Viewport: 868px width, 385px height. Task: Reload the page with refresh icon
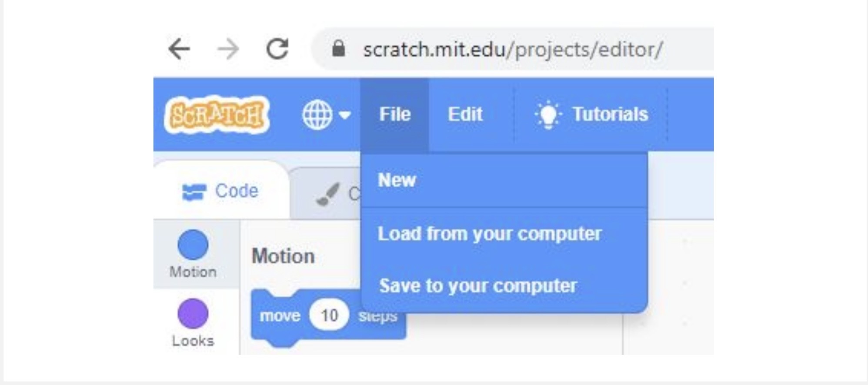pyautogui.click(x=277, y=49)
